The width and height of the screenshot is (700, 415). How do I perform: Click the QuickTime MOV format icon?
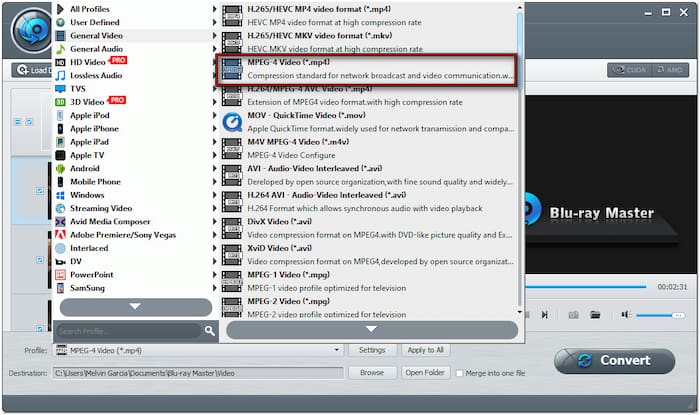point(232,122)
